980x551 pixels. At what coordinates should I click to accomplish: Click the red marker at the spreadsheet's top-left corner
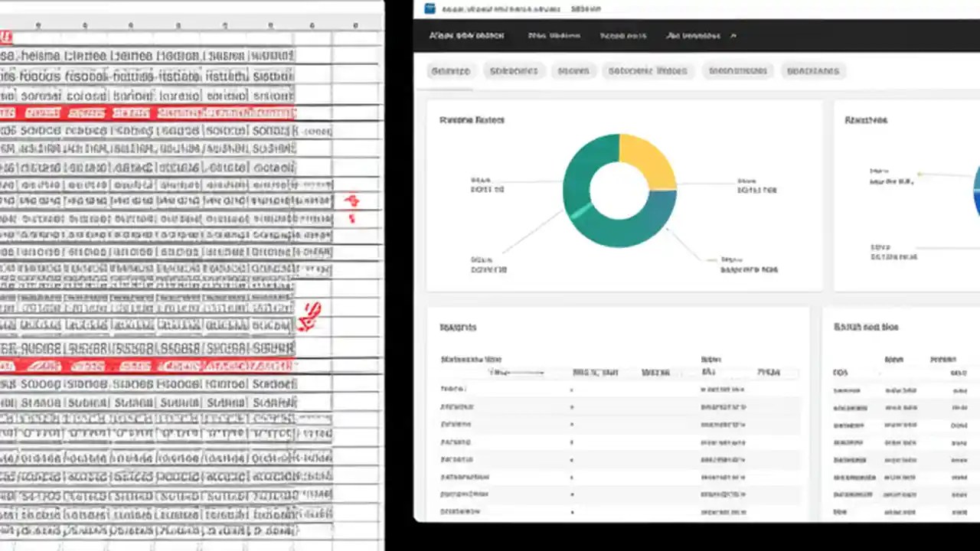(6, 36)
